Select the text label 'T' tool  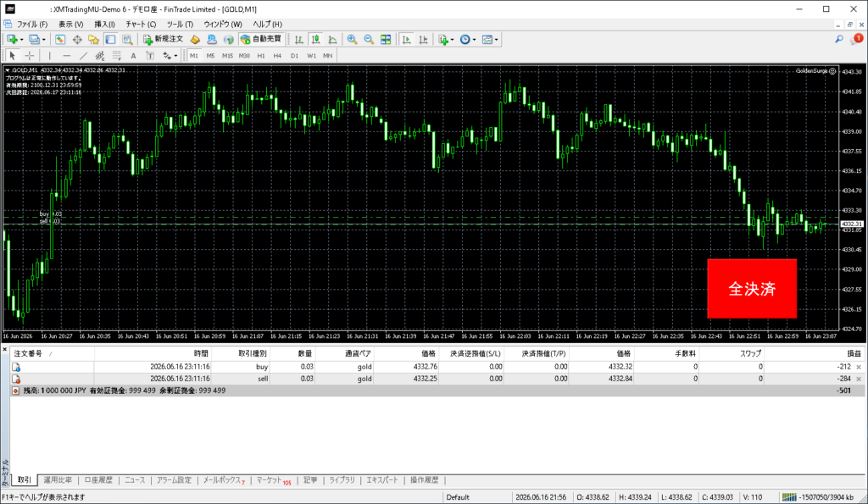click(150, 55)
